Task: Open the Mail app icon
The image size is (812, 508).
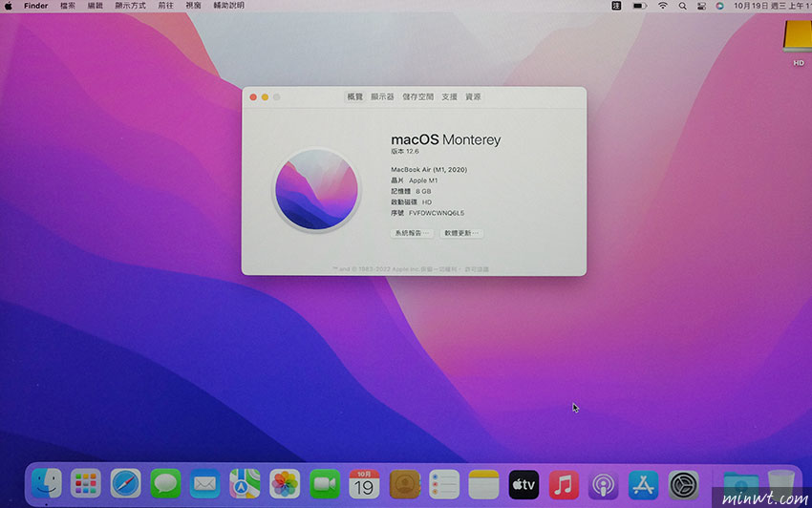Action: coord(205,484)
